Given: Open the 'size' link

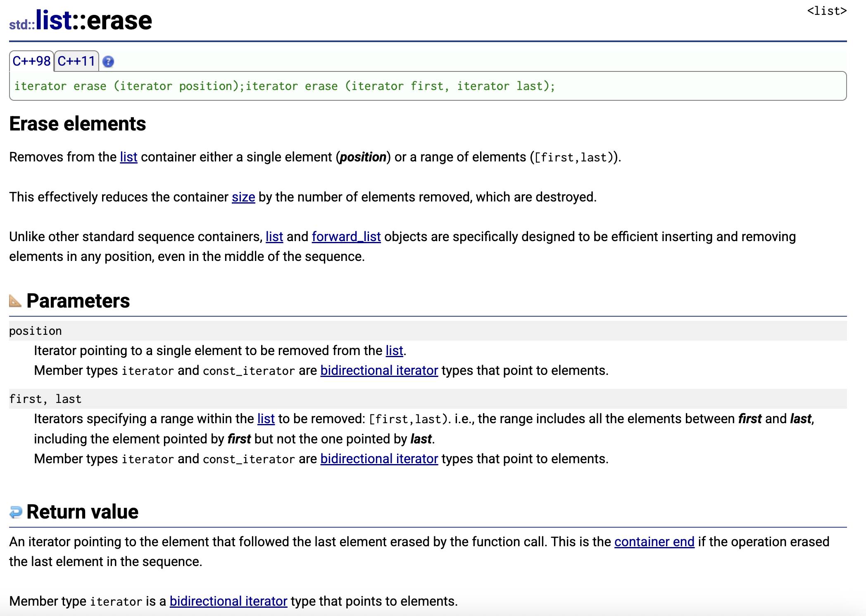Looking at the screenshot, I should coord(243,197).
